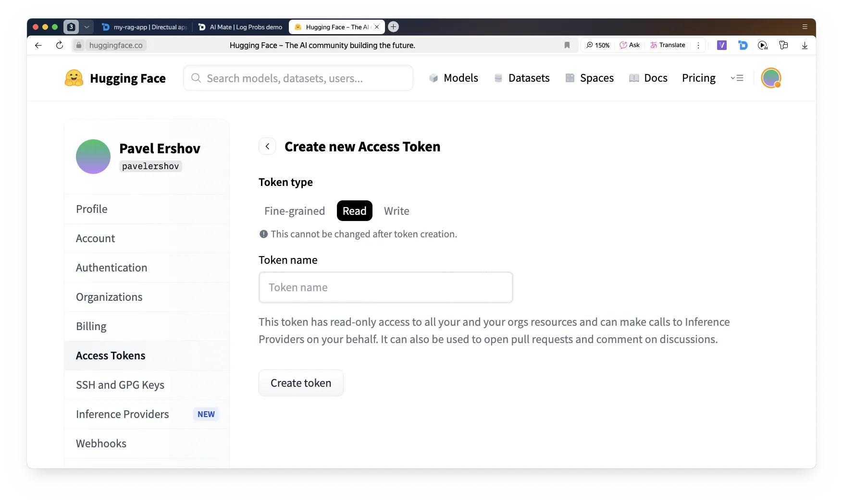Open the Datasets page
This screenshot has width=843, height=504.
(x=521, y=78)
